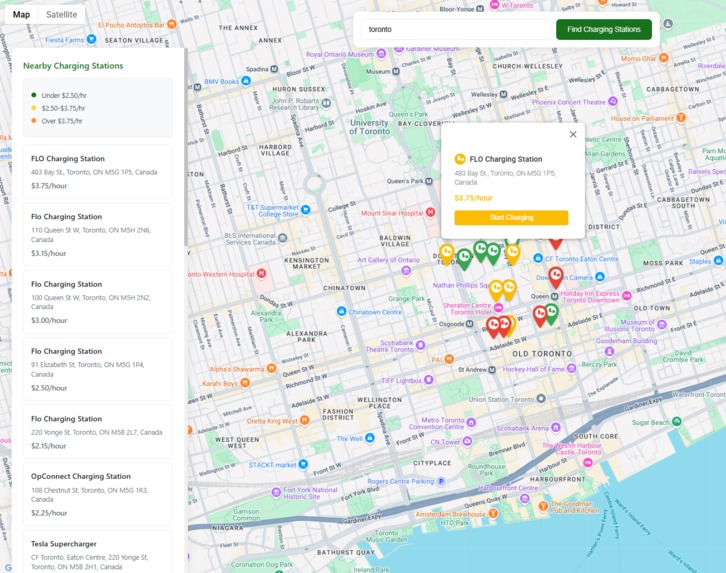This screenshot has width=726, height=573.
Task: Click Gooderham Building icon
Action: pyautogui.click(x=610, y=351)
